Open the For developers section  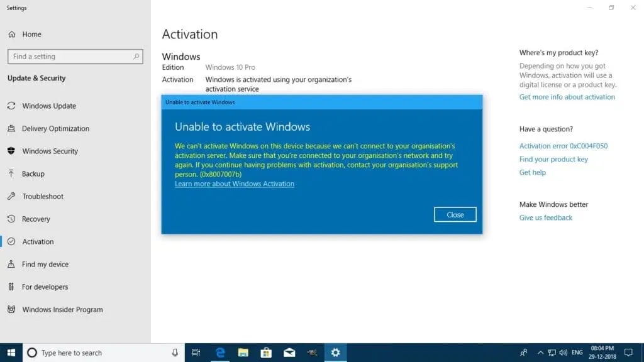(x=45, y=287)
